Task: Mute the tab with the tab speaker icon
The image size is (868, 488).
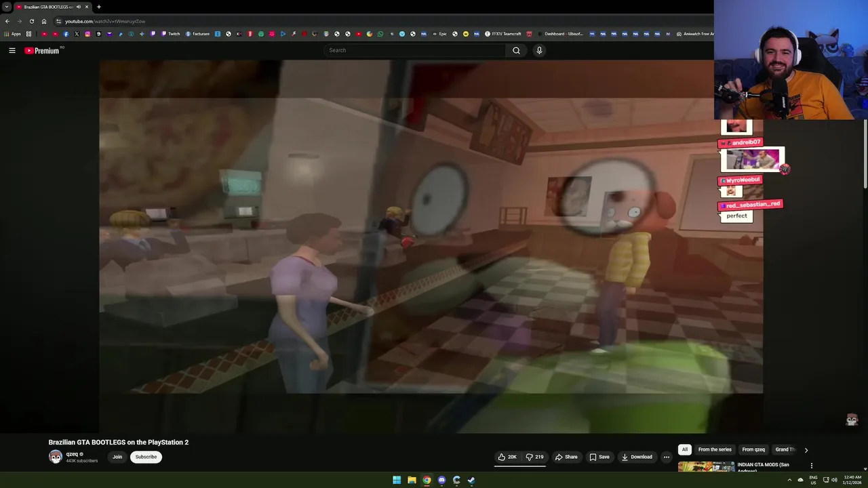Action: click(x=79, y=7)
